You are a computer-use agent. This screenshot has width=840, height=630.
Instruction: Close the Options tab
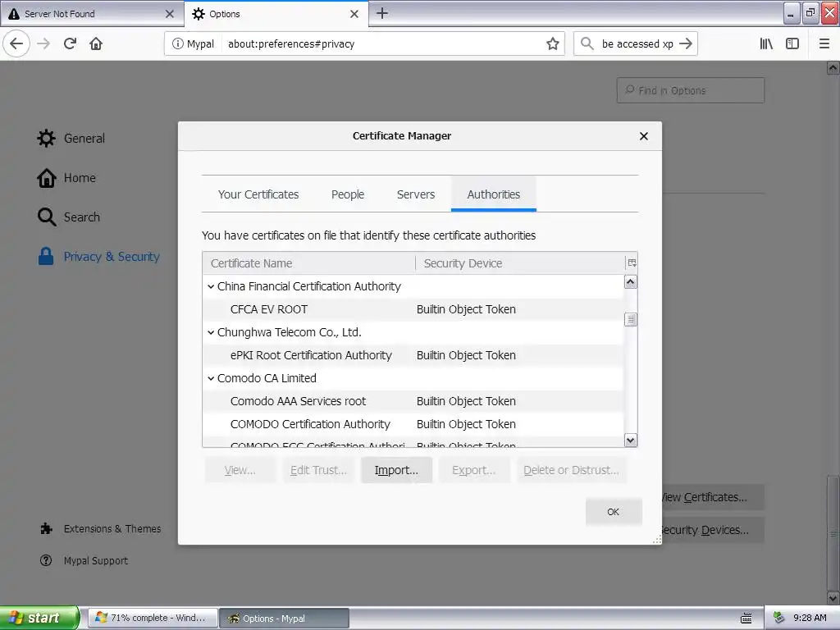(x=354, y=14)
